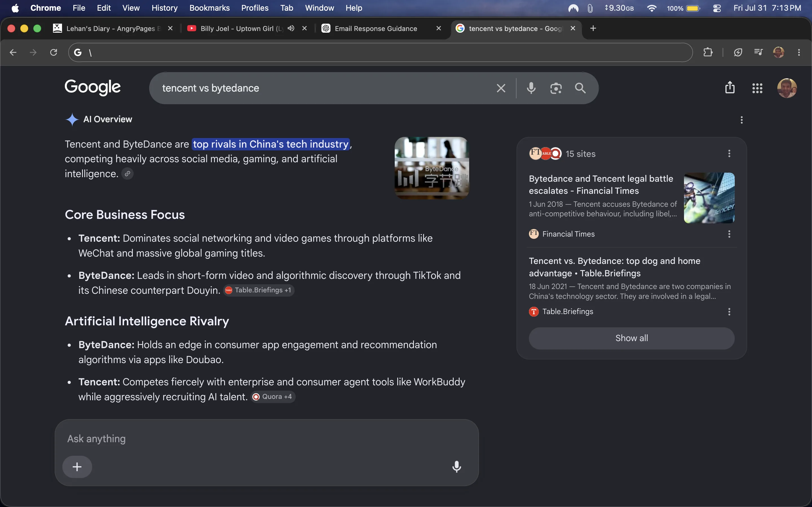Click the magnifier search icon
This screenshot has width=812, height=507.
point(581,88)
